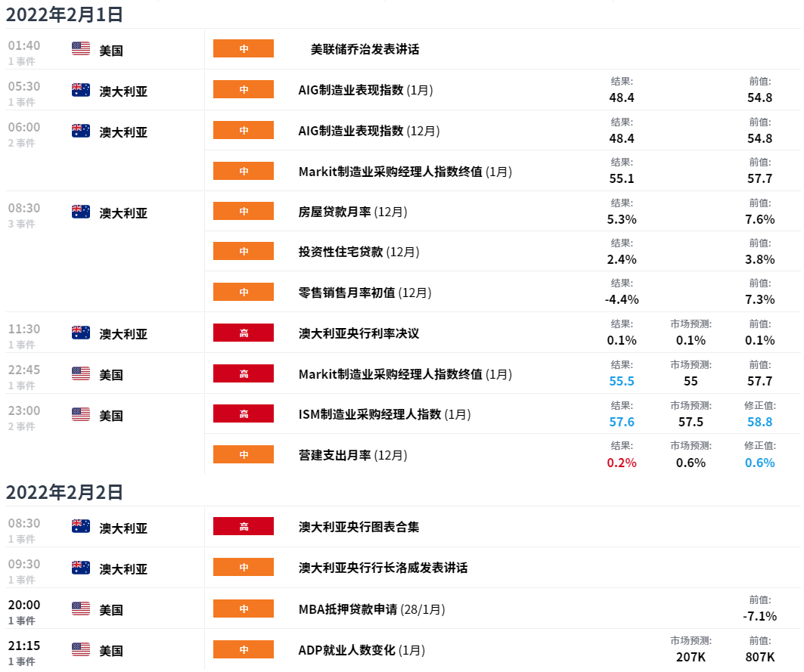Click the 22:45 time entry

click(24, 370)
